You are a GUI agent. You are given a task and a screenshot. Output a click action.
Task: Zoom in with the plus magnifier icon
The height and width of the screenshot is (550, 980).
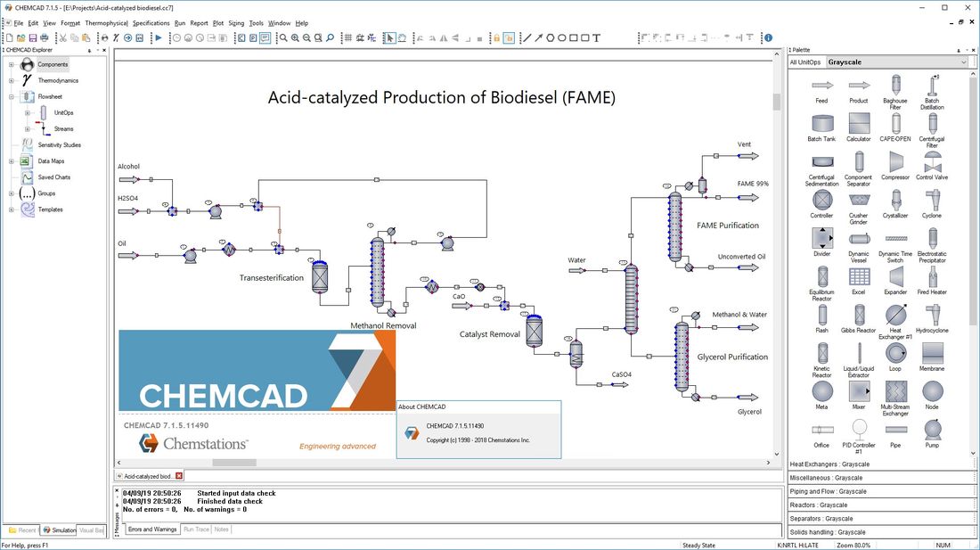[x=295, y=38]
